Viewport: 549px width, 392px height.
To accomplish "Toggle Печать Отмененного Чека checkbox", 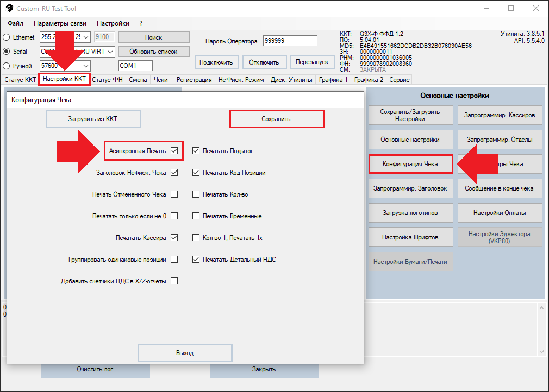I will pyautogui.click(x=174, y=194).
